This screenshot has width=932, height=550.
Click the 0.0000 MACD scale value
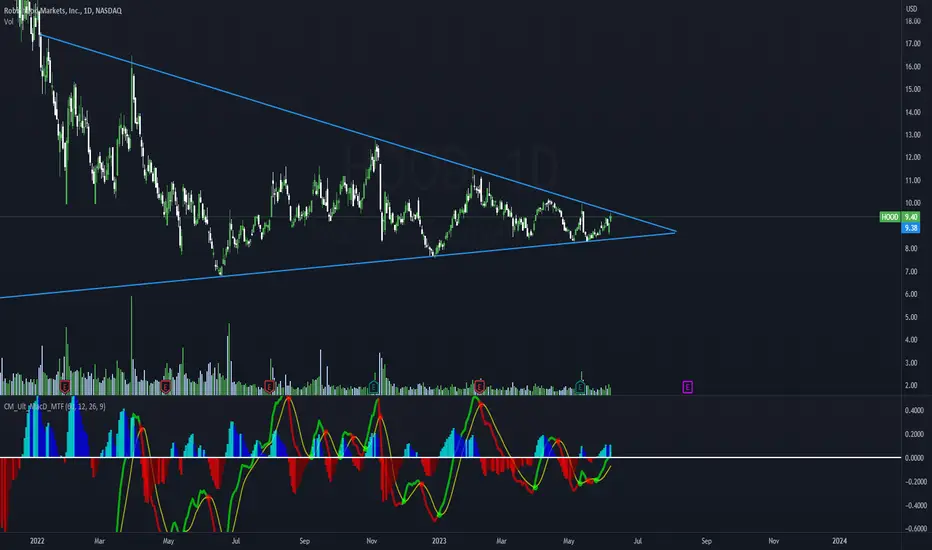(914, 458)
